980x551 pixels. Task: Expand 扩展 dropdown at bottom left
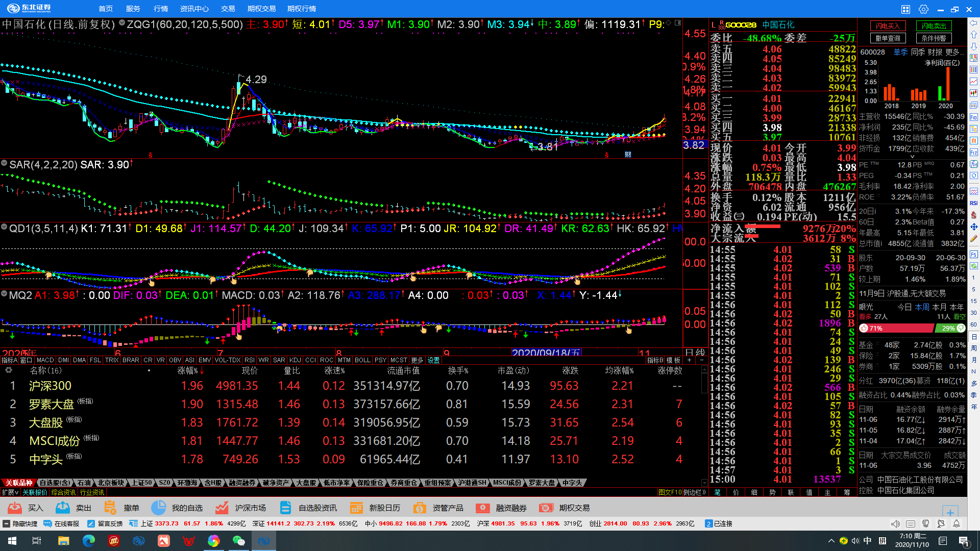[10, 492]
